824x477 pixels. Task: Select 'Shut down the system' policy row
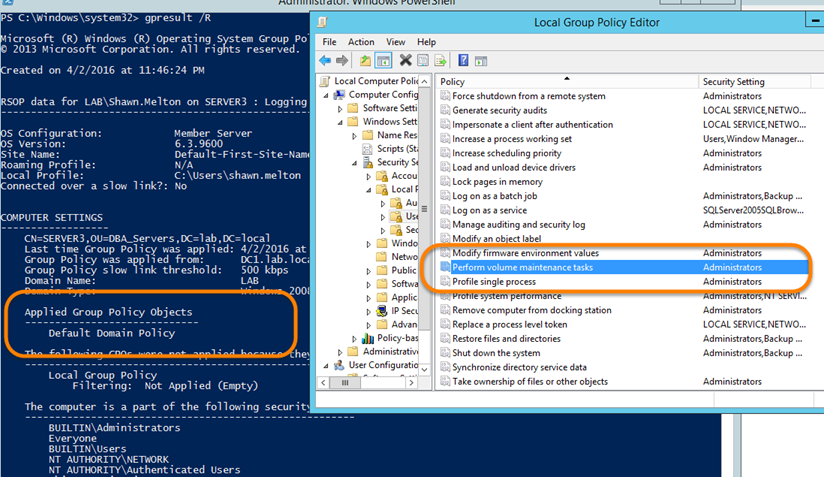point(623,353)
